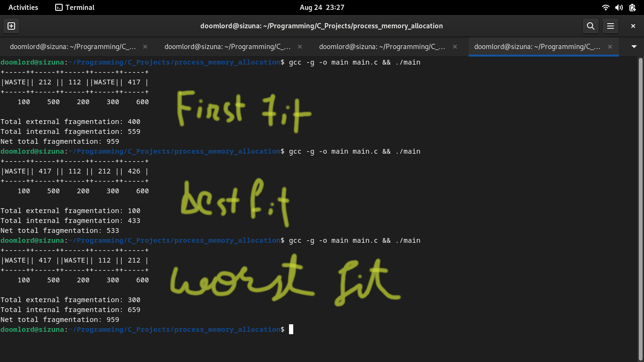The height and width of the screenshot is (362, 644).
Task: Click the window title path text
Action: coord(322,26)
